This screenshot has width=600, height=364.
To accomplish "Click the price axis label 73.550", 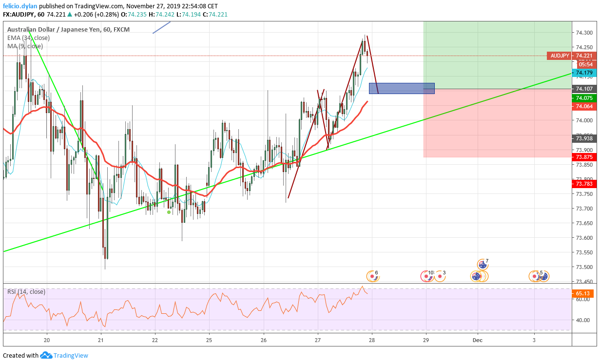I will [x=584, y=252].
